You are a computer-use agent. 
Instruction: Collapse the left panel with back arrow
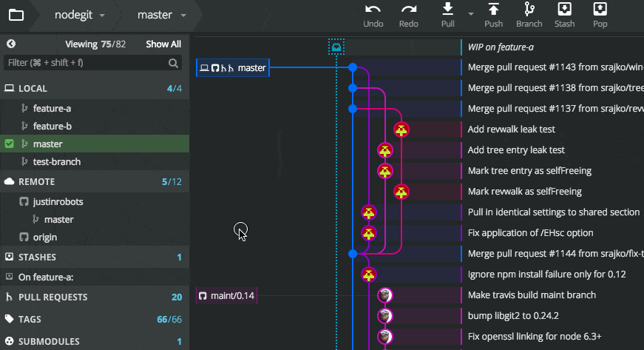[x=11, y=44]
